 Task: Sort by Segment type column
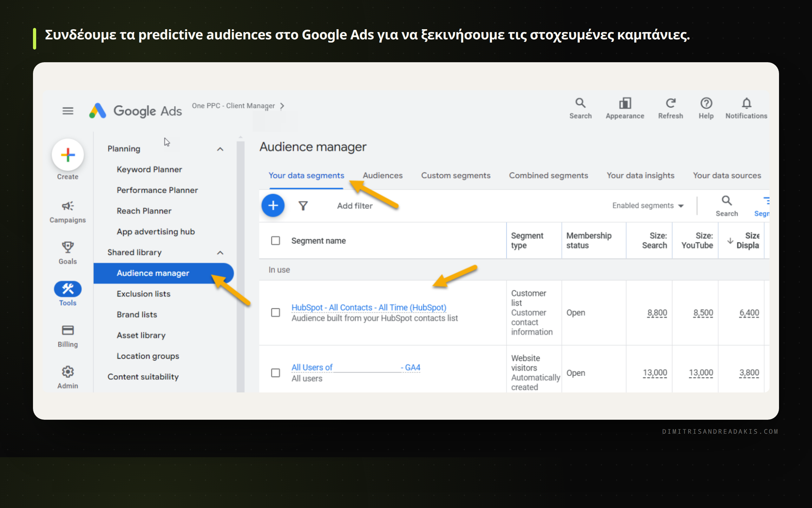527,241
